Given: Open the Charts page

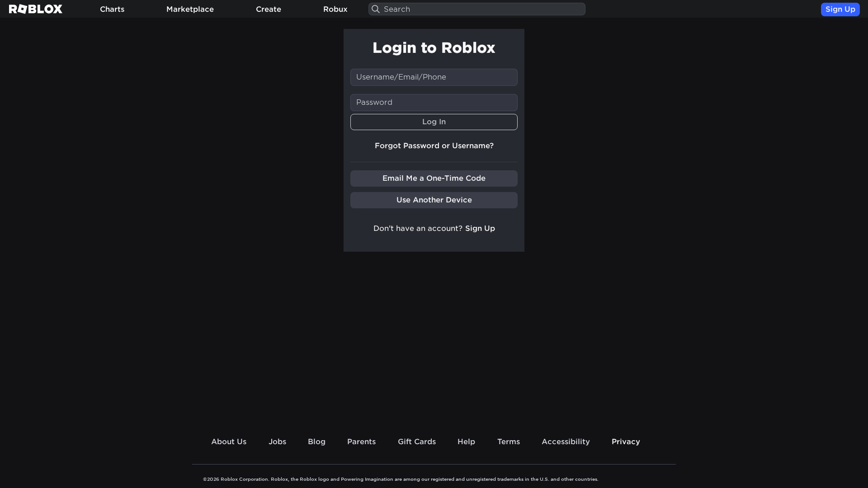Looking at the screenshot, I should (112, 9).
